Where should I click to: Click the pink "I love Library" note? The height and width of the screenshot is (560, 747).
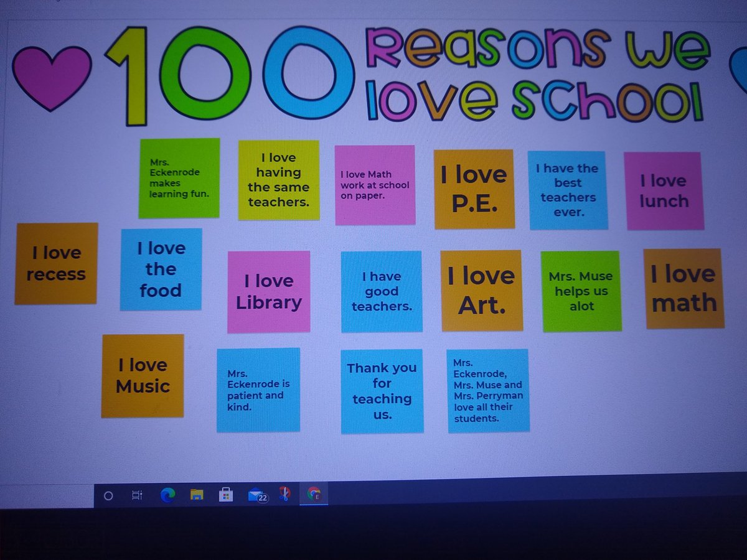[x=269, y=292]
